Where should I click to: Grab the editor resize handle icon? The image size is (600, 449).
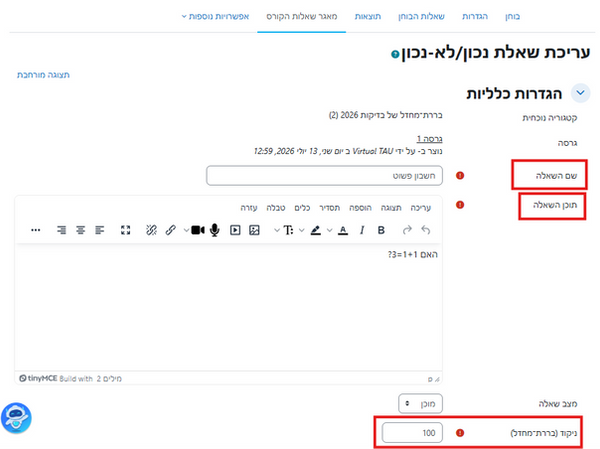click(437, 379)
